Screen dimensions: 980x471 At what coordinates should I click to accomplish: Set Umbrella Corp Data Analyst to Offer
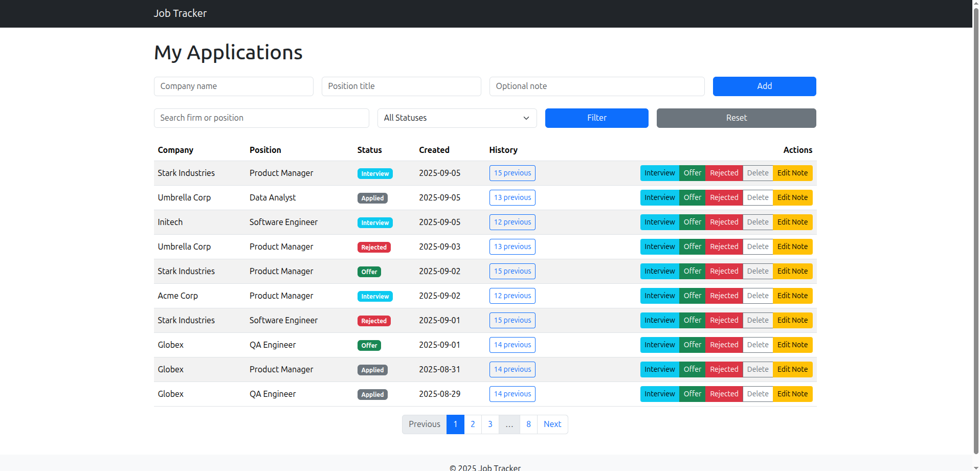pos(692,197)
